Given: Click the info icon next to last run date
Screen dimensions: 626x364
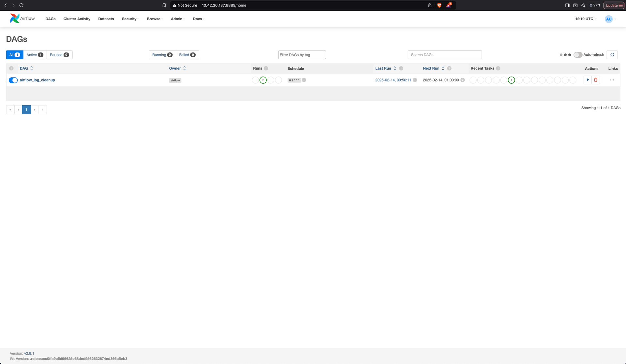Looking at the screenshot, I should click(x=415, y=80).
